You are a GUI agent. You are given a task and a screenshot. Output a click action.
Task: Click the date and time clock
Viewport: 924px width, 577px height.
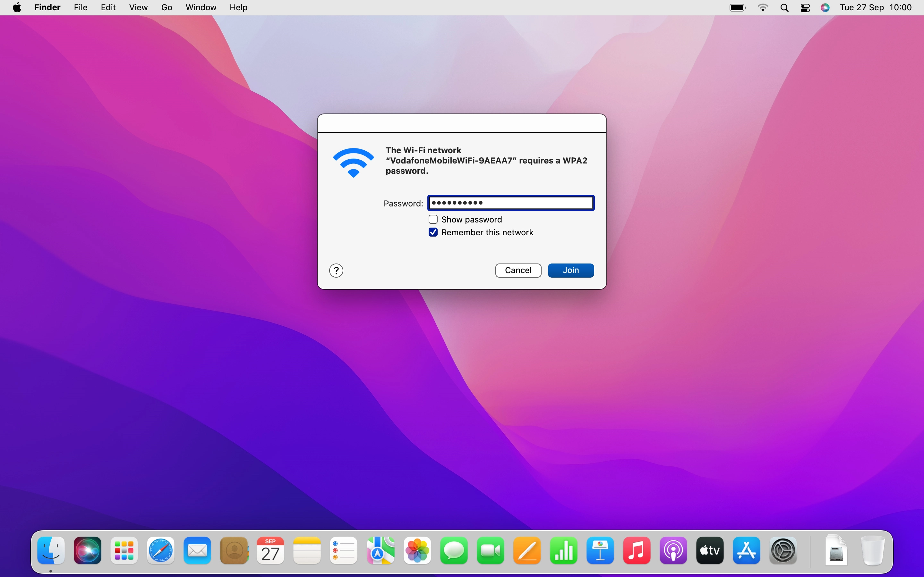pyautogui.click(x=876, y=8)
